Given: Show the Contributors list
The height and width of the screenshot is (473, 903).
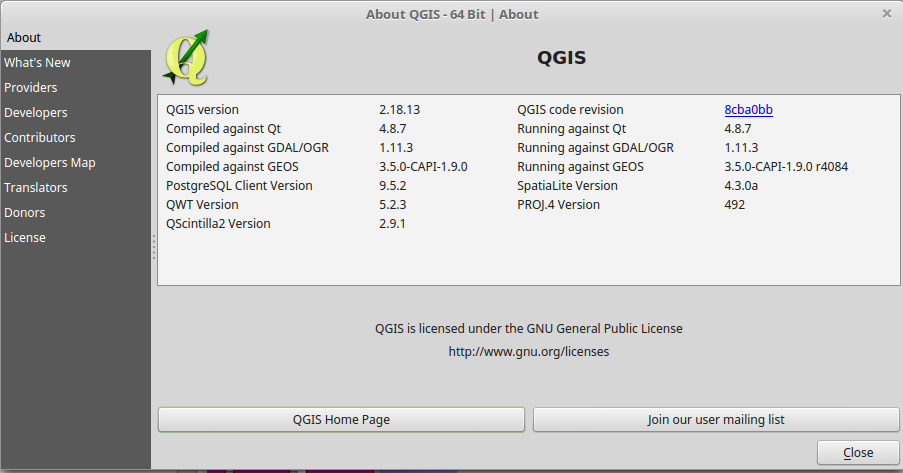Looking at the screenshot, I should pyautogui.click(x=75, y=138).
